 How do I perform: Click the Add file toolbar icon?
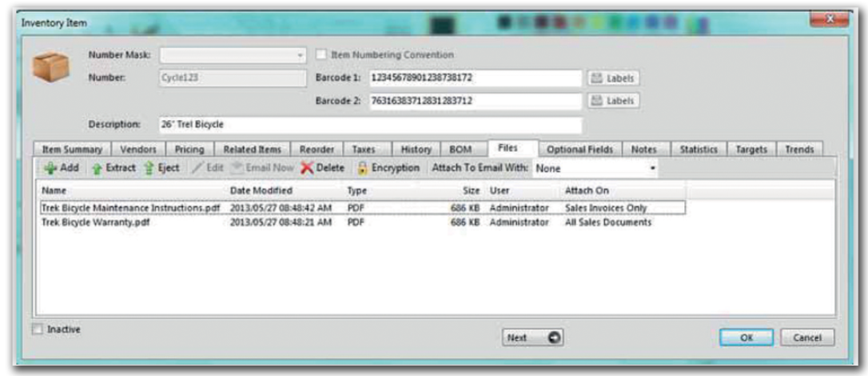(x=50, y=169)
